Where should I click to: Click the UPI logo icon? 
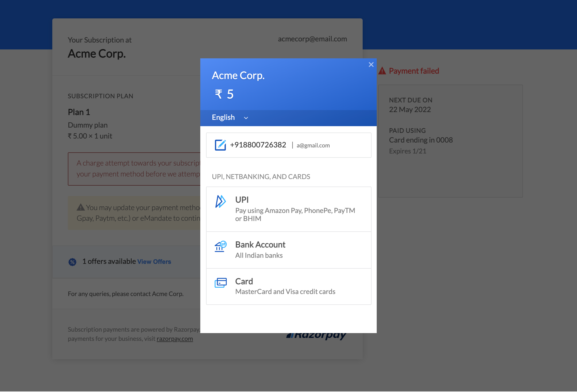[x=220, y=201]
